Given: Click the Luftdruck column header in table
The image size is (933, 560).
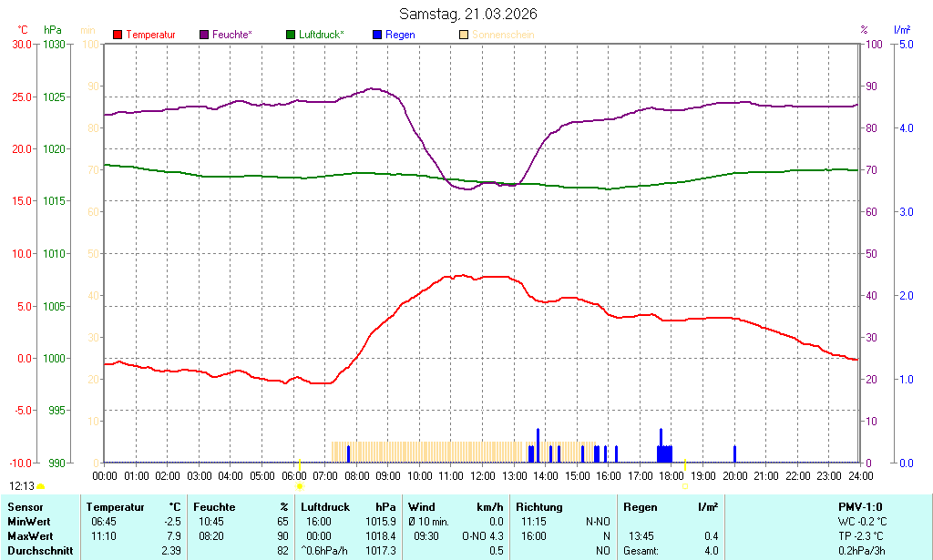Looking at the screenshot, I should coord(325,506).
